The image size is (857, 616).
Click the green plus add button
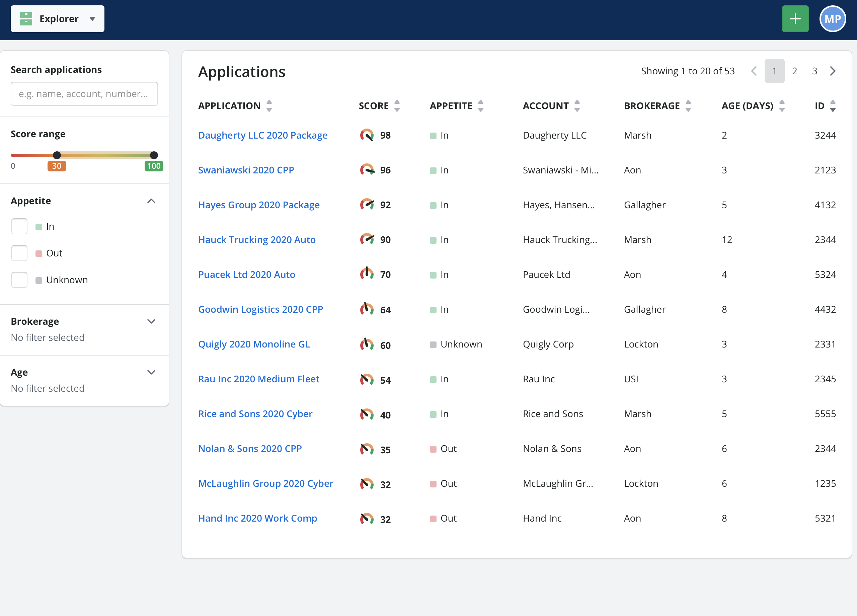[x=795, y=19]
